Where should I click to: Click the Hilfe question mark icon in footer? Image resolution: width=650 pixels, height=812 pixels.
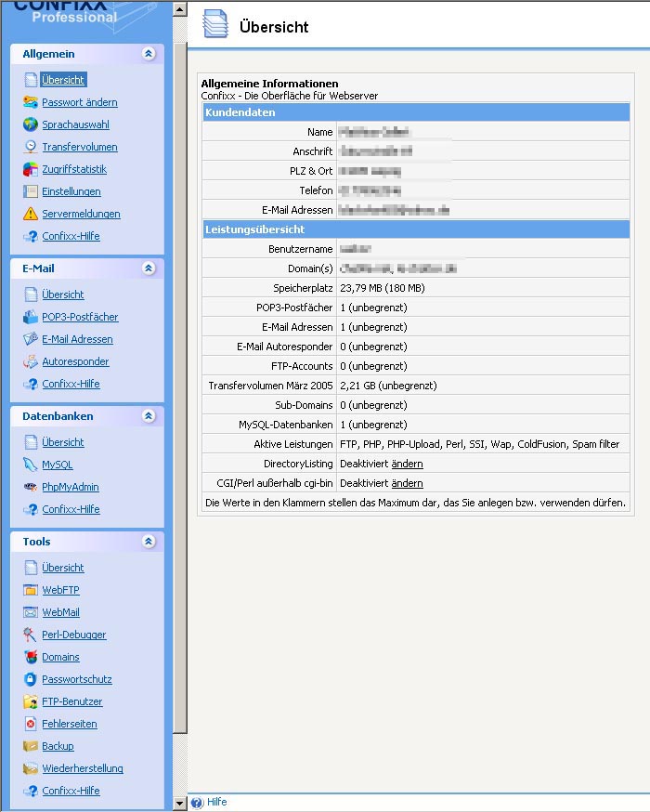[x=197, y=803]
